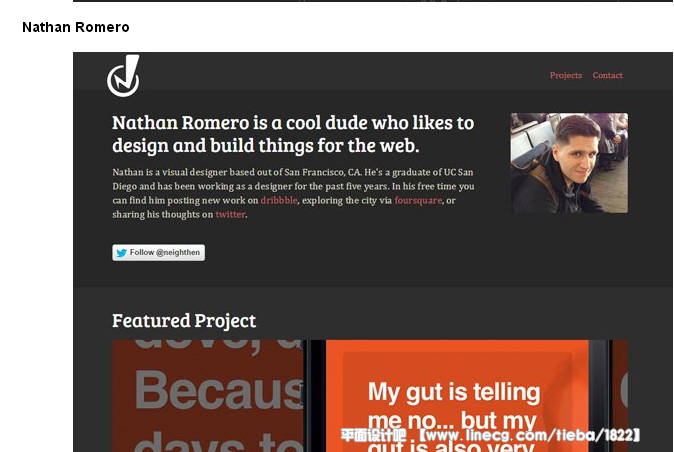Click the 'Nathan Romero is a cool dude' headline
The height and width of the screenshot is (452, 674).
293,134
